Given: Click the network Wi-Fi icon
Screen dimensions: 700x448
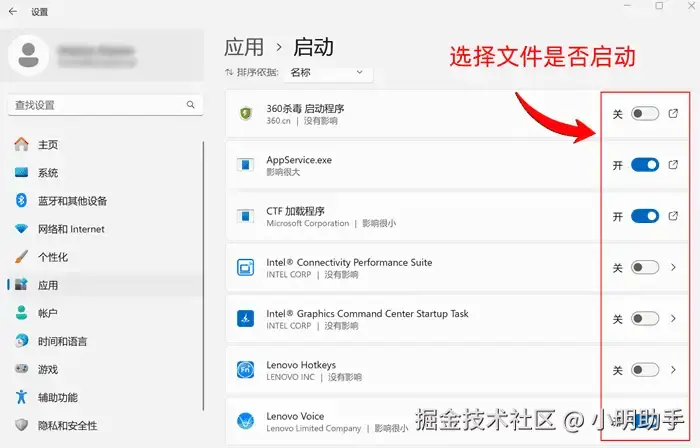Looking at the screenshot, I should 21,229.
